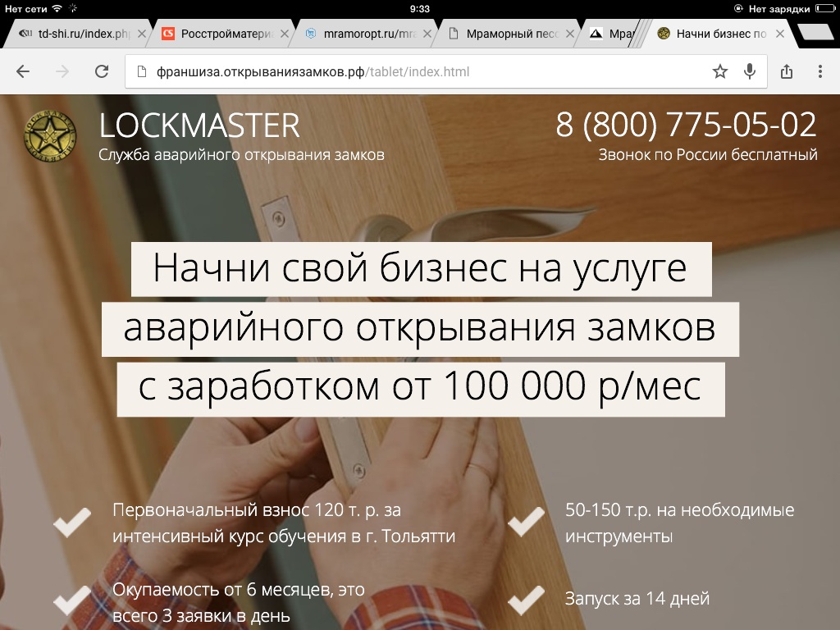Screen dimensions: 840x630
Task: Reload the current page
Action: [102, 71]
